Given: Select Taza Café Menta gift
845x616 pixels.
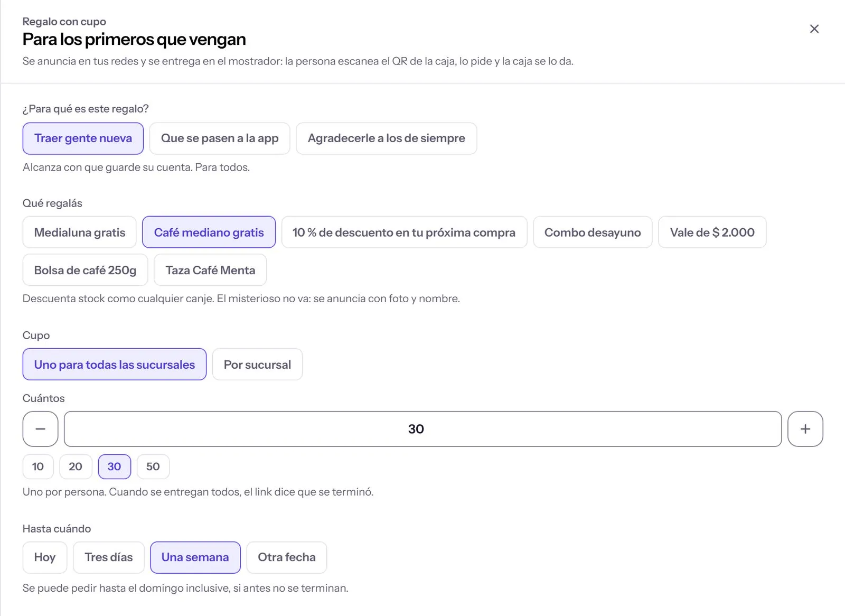Looking at the screenshot, I should click(x=210, y=270).
